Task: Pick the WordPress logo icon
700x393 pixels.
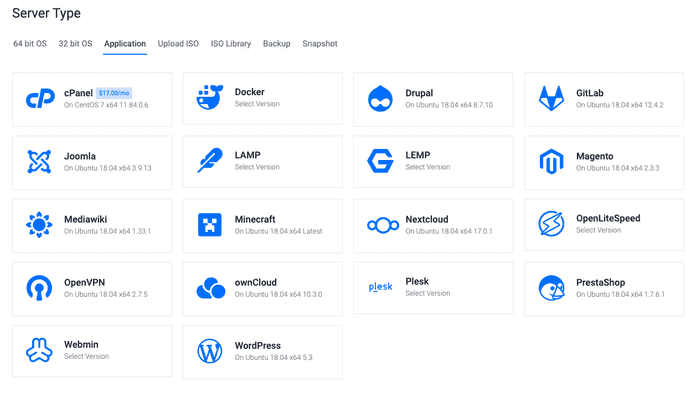Action: click(x=210, y=351)
